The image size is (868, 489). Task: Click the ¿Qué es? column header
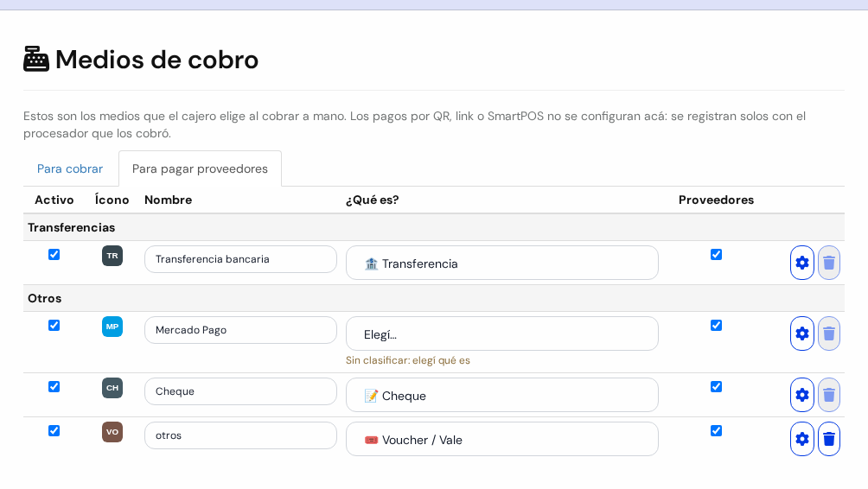point(372,200)
